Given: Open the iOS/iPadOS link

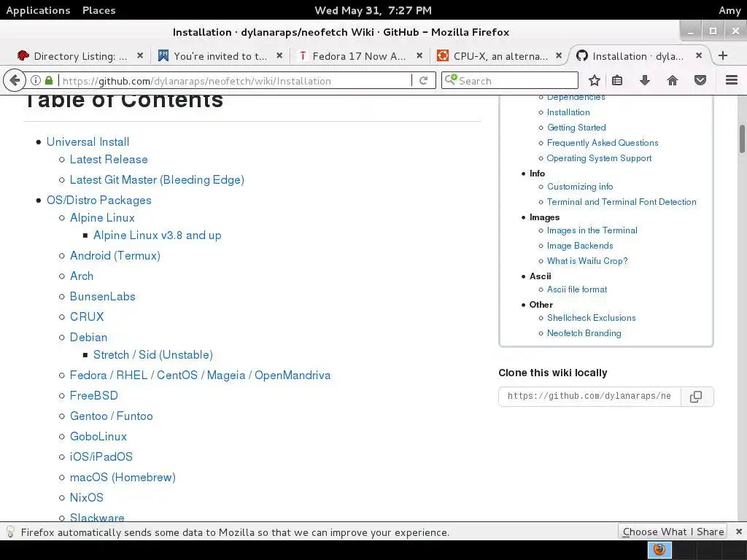Looking at the screenshot, I should point(101,457).
